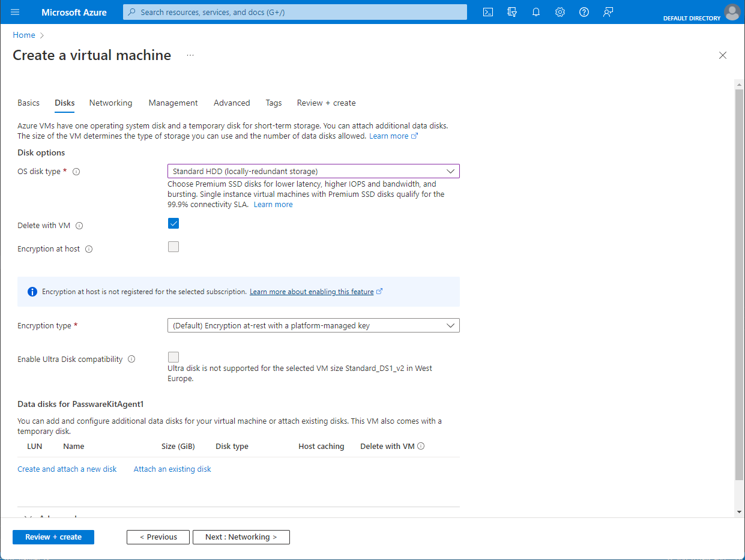Open Learn more link about VM disks
Screen dimensions: 745x560
point(393,136)
